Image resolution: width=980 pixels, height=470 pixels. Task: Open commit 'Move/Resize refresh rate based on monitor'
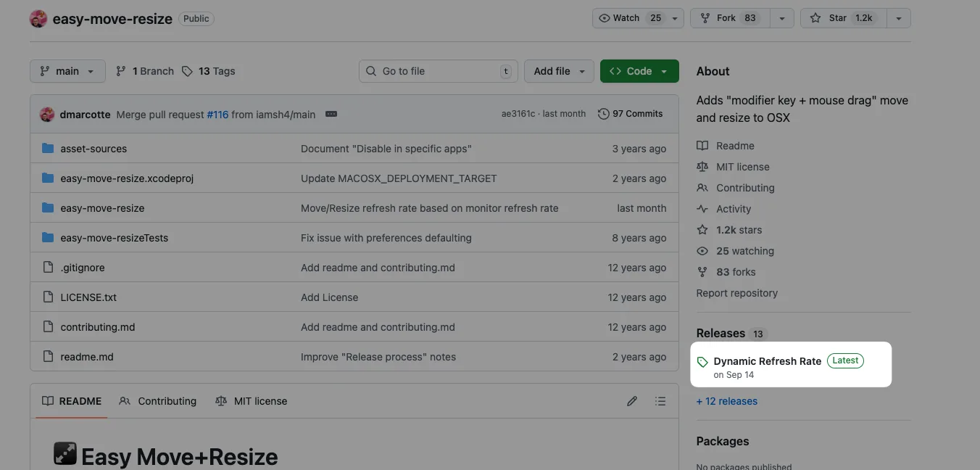click(430, 208)
